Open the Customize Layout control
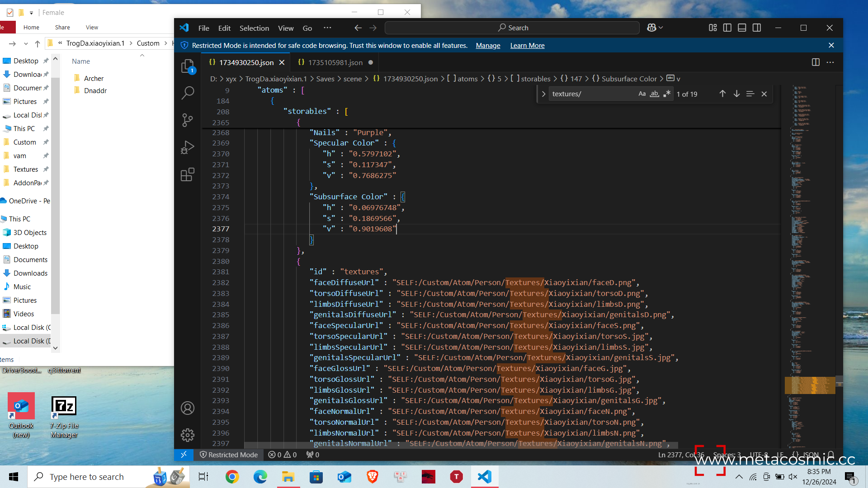Image resolution: width=868 pixels, height=488 pixels. pyautogui.click(x=713, y=28)
